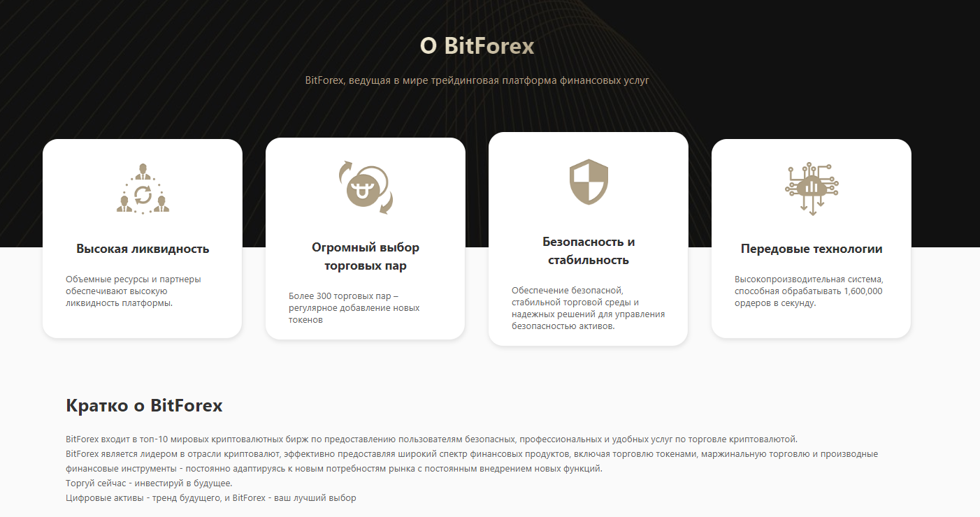Screen dimensions: 980x517
Task: Click the 'О BitForex' page title
Action: tap(477, 46)
